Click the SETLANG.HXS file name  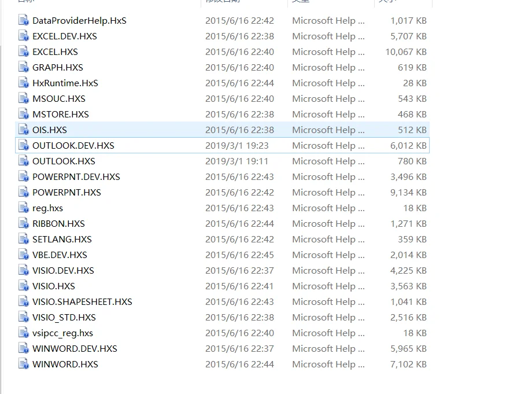[62, 240]
